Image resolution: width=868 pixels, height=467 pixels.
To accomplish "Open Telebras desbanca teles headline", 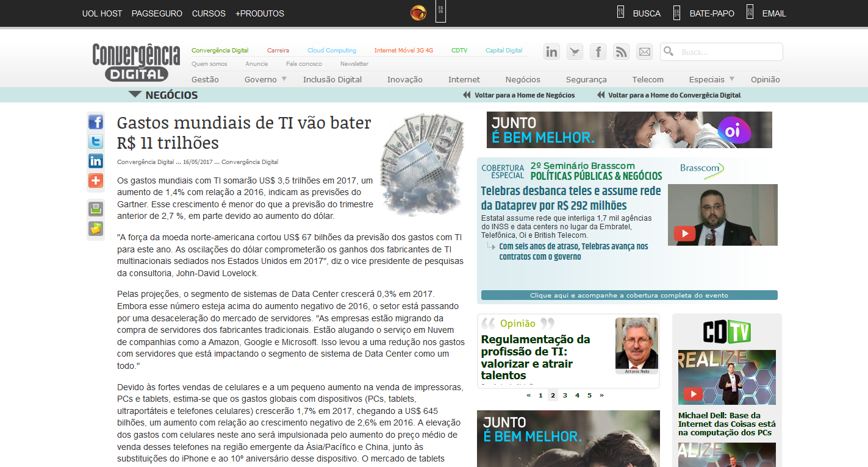I will [x=570, y=198].
